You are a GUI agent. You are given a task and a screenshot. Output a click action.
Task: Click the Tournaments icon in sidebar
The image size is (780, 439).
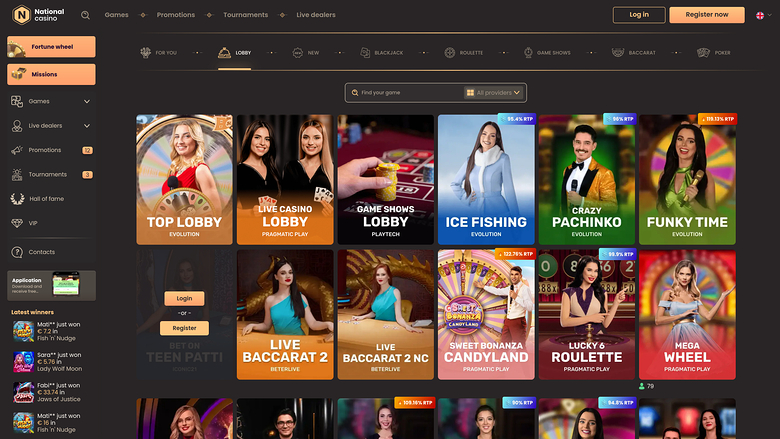pos(17,175)
